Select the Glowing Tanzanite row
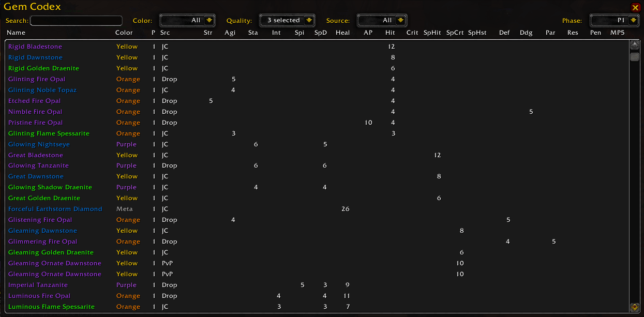Screen dimensions: 644x317 pyautogui.click(x=317, y=165)
